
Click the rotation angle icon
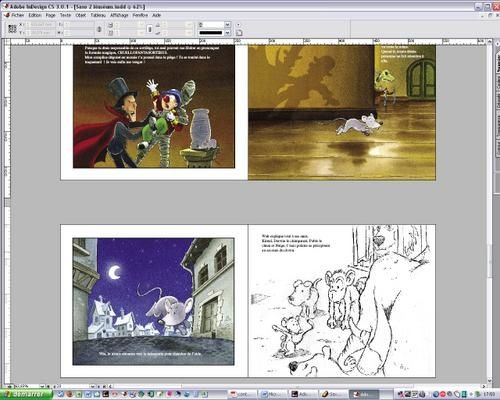click(x=158, y=25)
